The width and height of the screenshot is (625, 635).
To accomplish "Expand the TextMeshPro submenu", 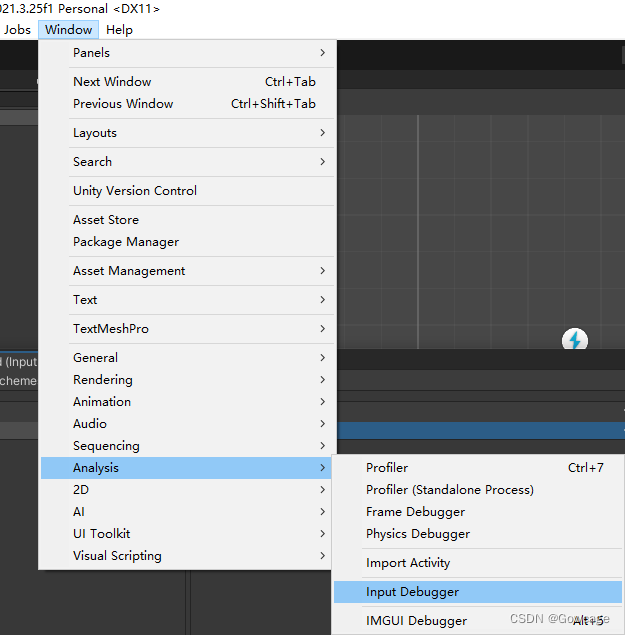I will point(188,329).
